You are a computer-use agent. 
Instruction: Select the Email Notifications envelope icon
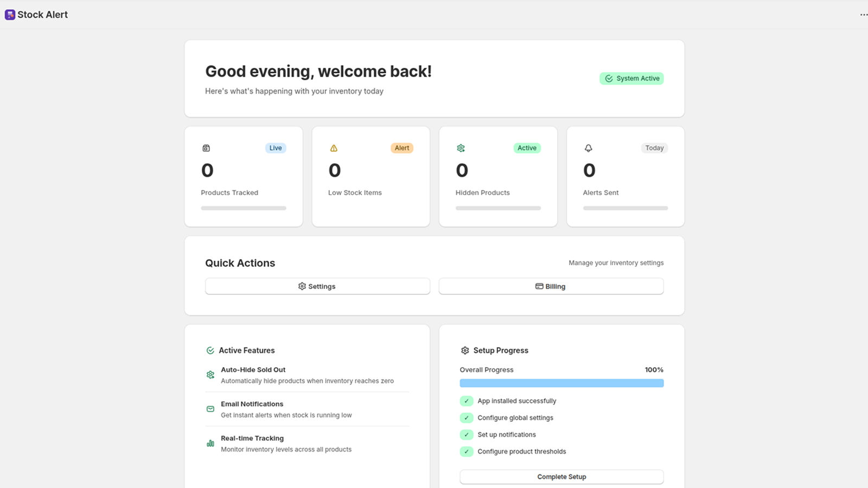[x=210, y=409]
